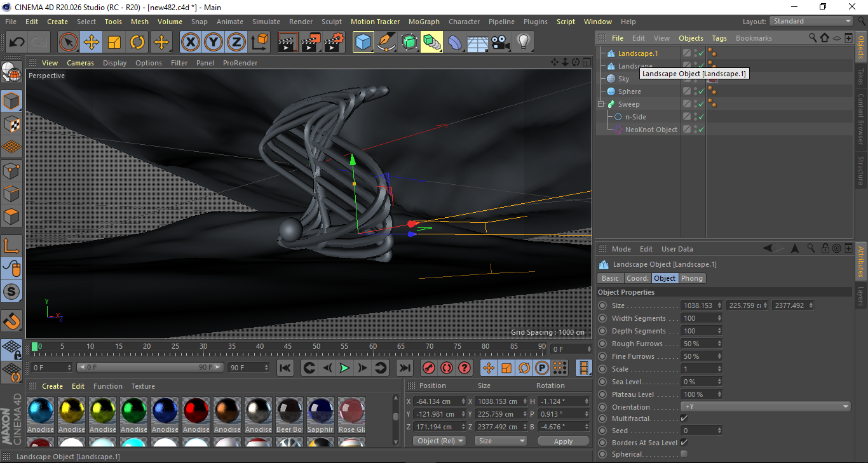
Task: Open material manager Create menu
Action: tap(53, 386)
